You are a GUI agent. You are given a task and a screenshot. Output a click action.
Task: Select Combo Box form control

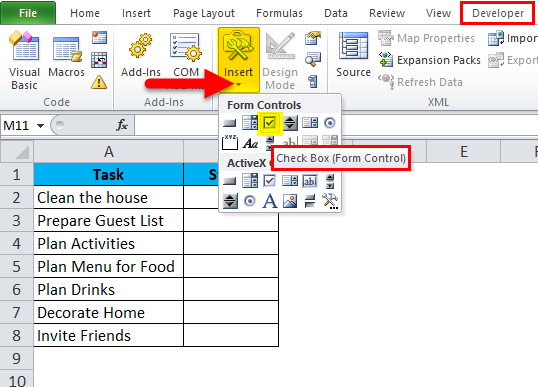pyautogui.click(x=250, y=122)
